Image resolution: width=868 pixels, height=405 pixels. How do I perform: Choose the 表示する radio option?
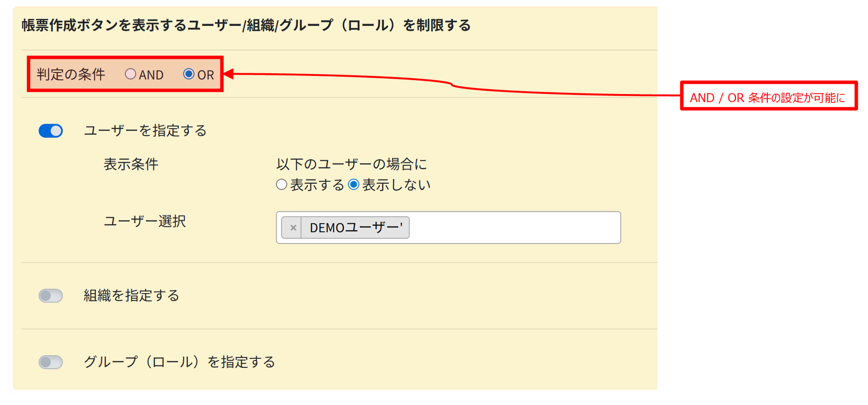point(281,185)
